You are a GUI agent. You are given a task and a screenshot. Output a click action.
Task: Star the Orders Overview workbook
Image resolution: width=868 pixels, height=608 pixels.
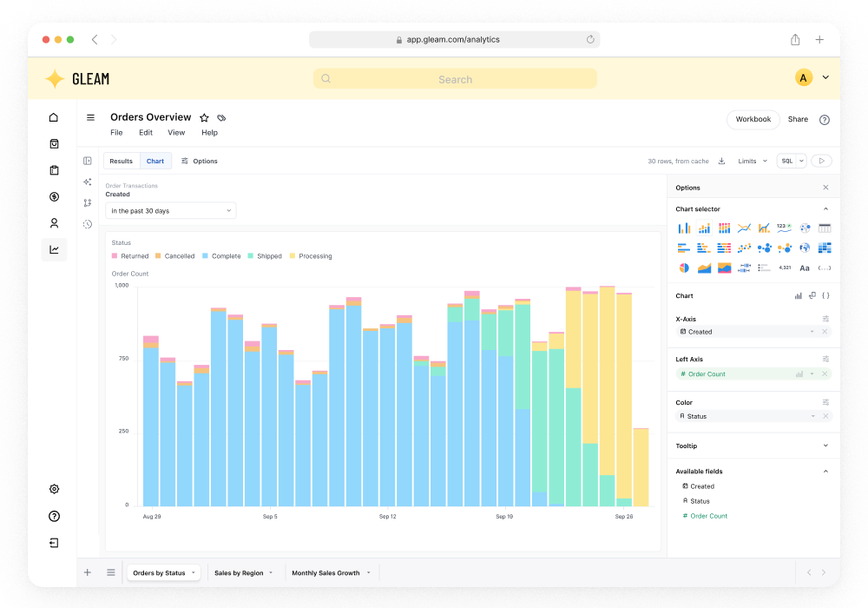coord(204,117)
